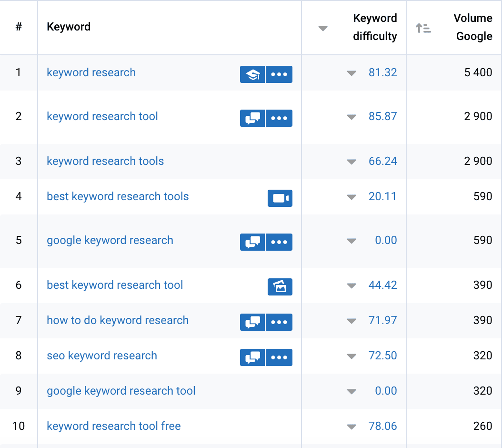
Task: Open three-dot menu for keyword research tool
Action: coord(279,118)
